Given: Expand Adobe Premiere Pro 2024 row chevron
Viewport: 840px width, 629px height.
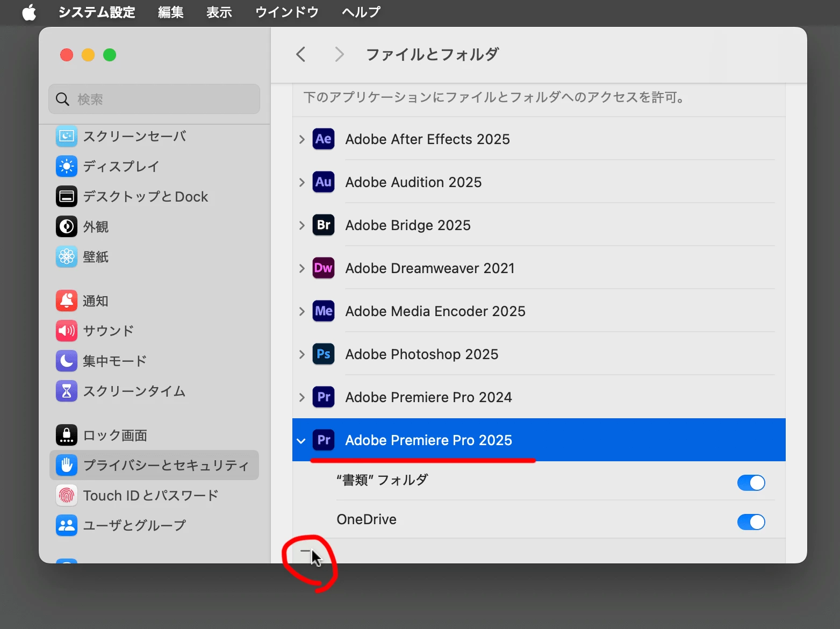Looking at the screenshot, I should point(302,397).
